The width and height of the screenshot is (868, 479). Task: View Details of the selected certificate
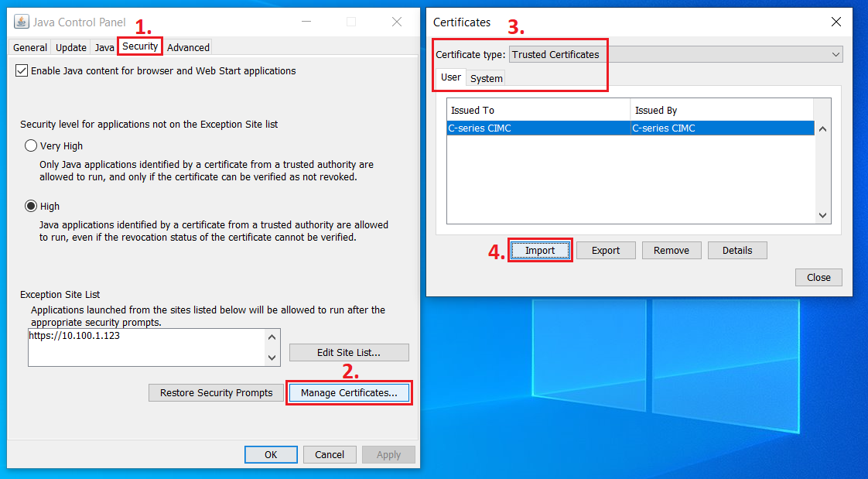(x=737, y=250)
